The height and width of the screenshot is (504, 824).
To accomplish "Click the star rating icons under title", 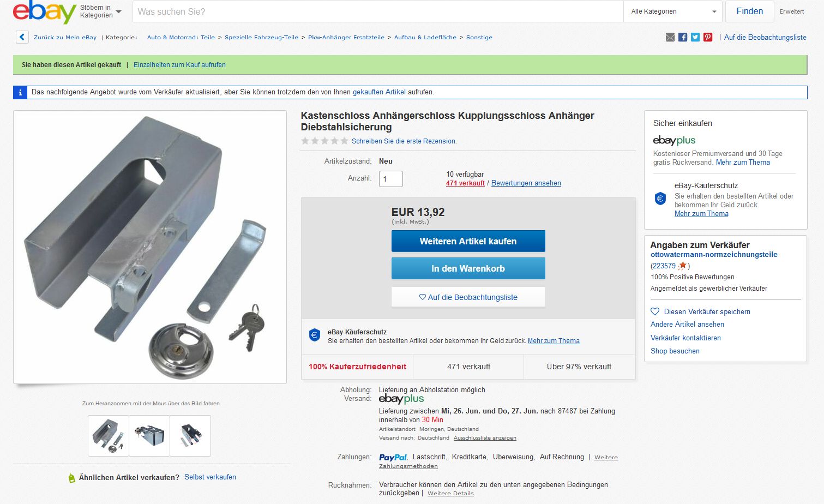I will [x=324, y=141].
